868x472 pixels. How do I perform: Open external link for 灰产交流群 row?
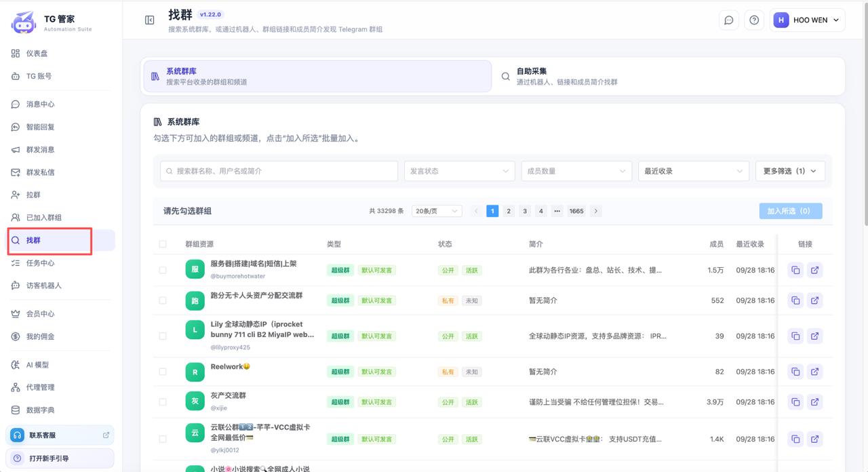point(815,402)
